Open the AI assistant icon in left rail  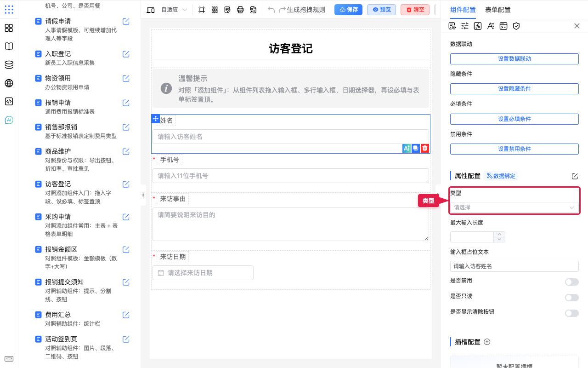tap(9, 120)
